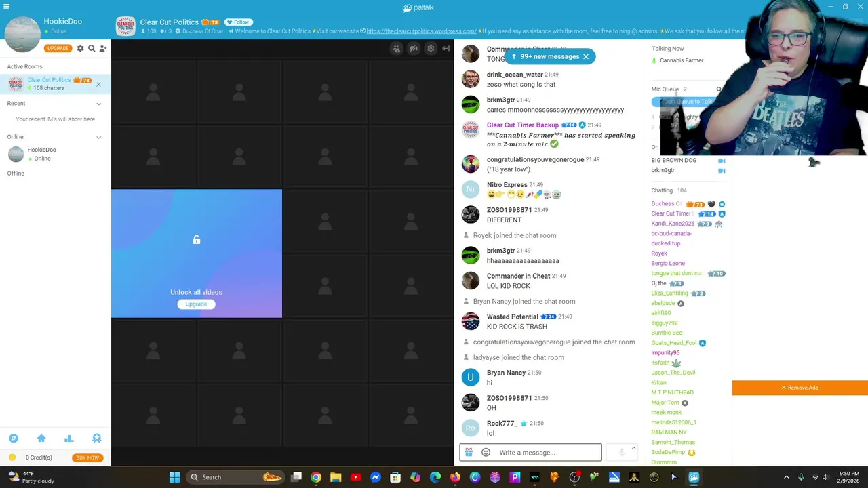This screenshot has width=868, height=488.
Task: Toggle the microphone button beside the message box
Action: [x=621, y=453]
